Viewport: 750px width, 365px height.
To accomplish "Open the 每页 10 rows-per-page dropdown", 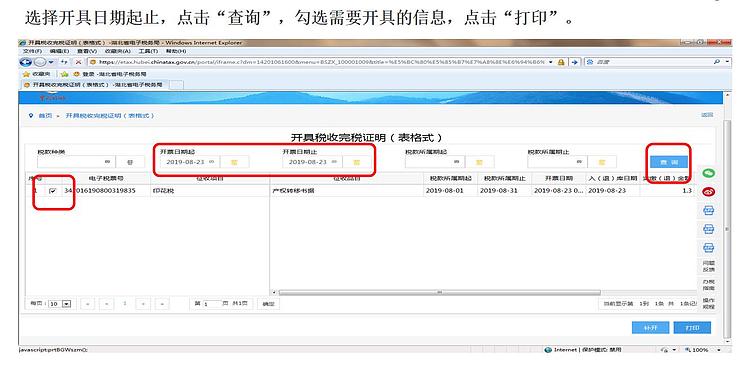I will click(66, 304).
